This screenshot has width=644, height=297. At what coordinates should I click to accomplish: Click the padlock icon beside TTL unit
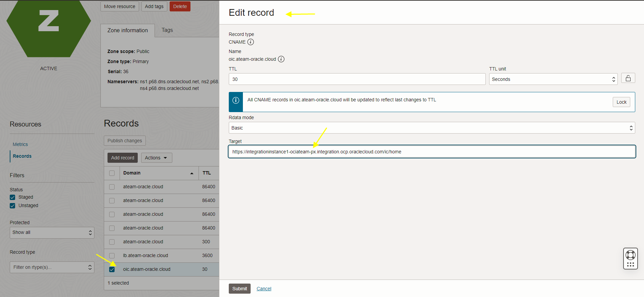[628, 78]
